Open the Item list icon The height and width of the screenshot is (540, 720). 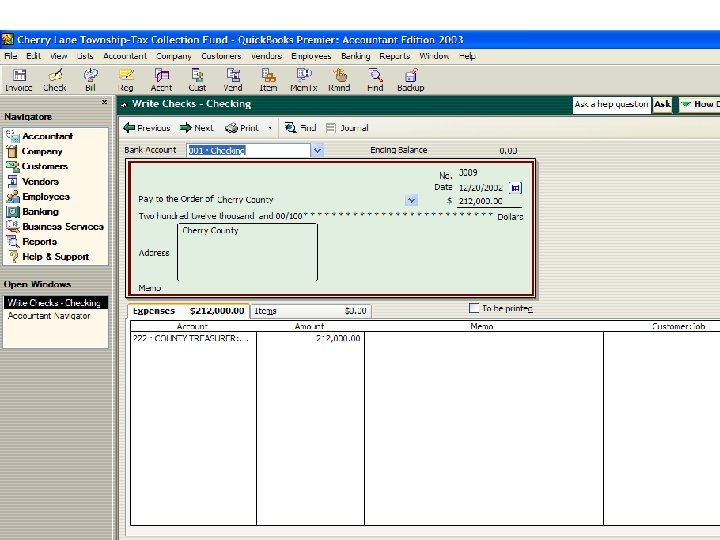(268, 80)
